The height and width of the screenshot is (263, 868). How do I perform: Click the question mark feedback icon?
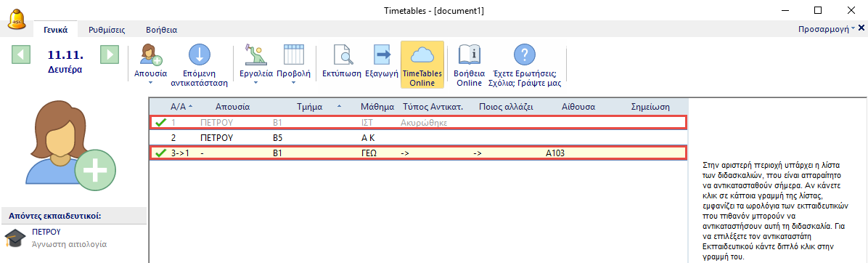click(x=525, y=55)
